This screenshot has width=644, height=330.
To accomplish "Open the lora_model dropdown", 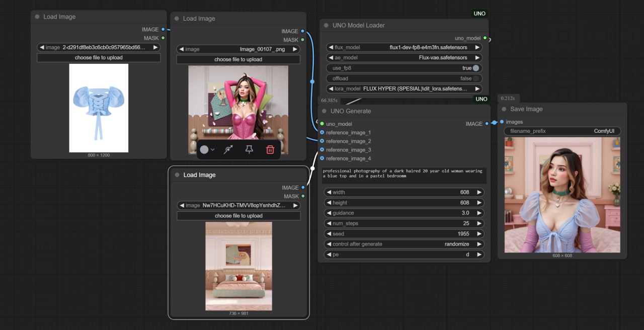I will point(404,89).
